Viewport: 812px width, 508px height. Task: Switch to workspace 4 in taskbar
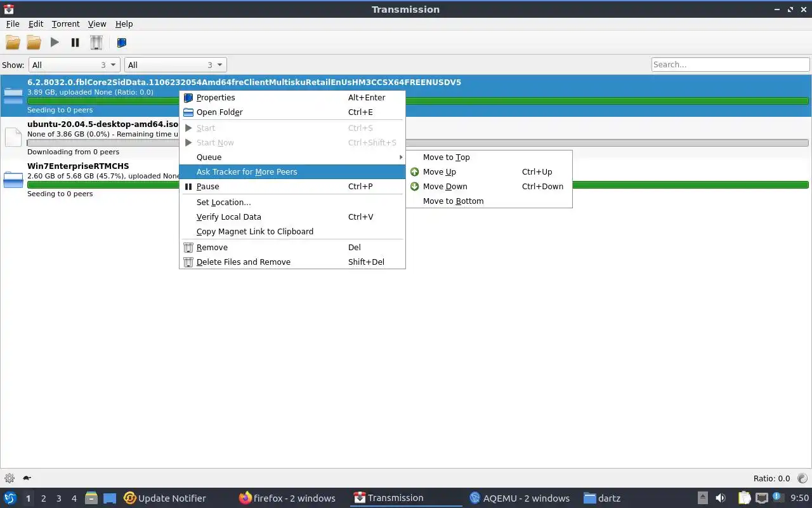[74, 498]
